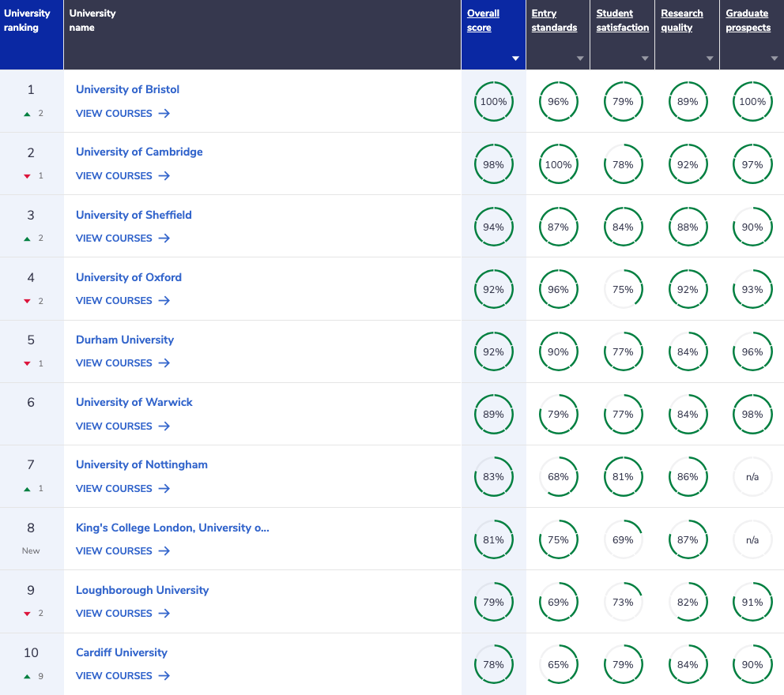Open the Entry standards filter dropdown
The width and height of the screenshot is (784, 695).
click(579, 57)
